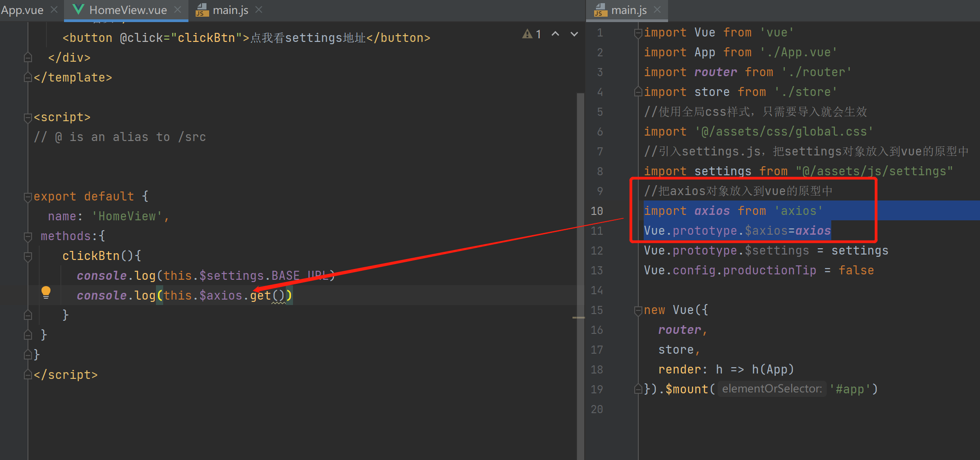Close the HomeView.vue tab

(x=178, y=9)
